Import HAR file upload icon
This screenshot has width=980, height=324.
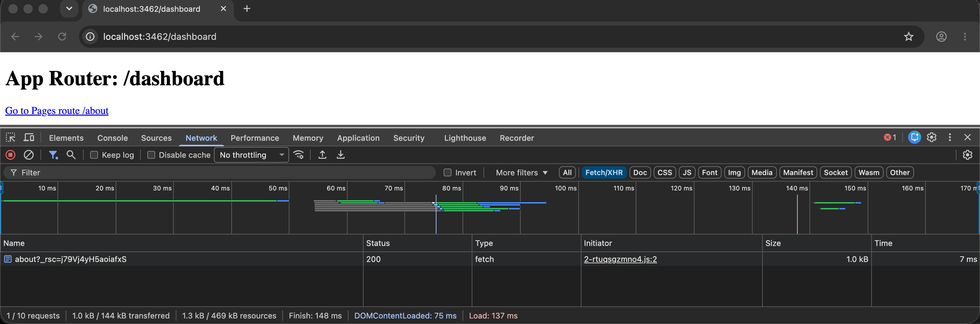322,155
